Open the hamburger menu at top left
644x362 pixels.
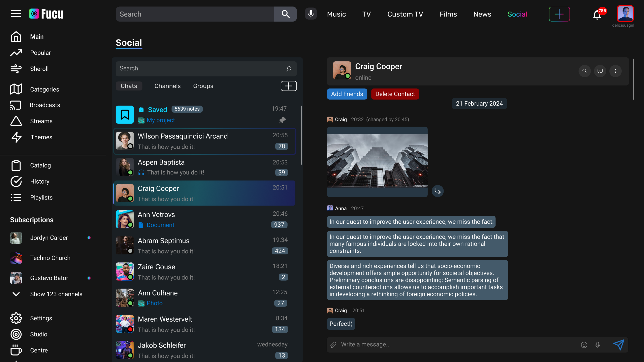click(x=16, y=14)
